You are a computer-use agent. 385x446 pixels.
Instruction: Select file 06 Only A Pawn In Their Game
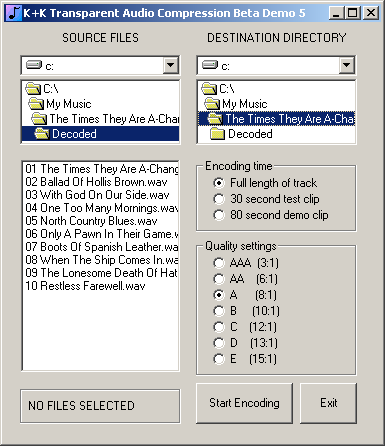(101, 234)
